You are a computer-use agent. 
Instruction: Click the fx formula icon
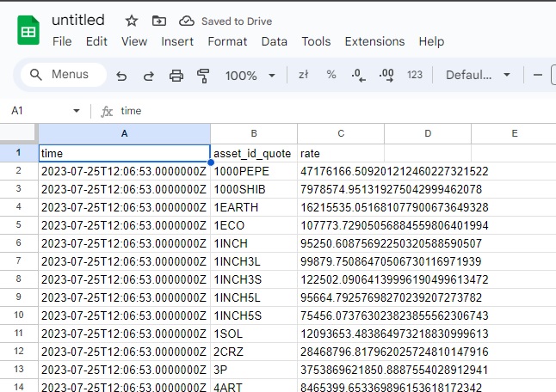[107, 112]
